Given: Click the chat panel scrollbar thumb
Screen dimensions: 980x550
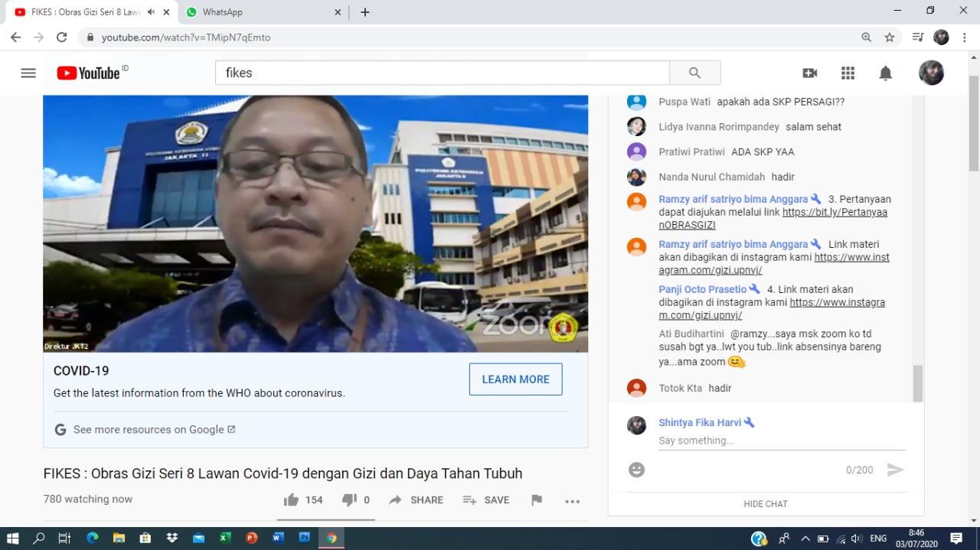Looking at the screenshot, I should pos(917,382).
